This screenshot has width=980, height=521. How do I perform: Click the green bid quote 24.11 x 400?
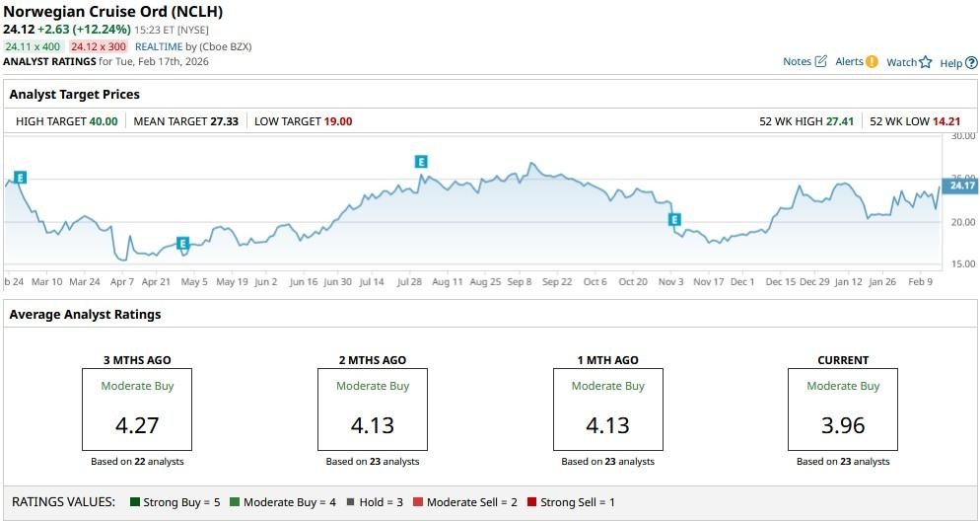pyautogui.click(x=34, y=46)
